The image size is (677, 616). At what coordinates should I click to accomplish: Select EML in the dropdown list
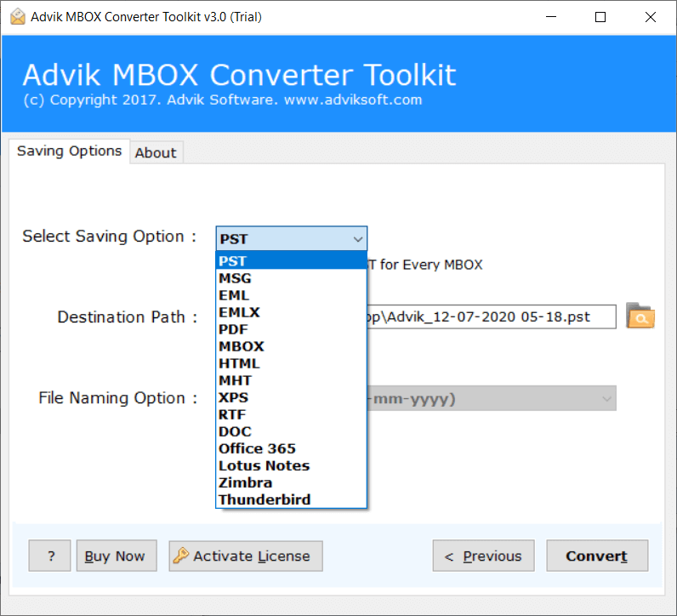pos(292,295)
